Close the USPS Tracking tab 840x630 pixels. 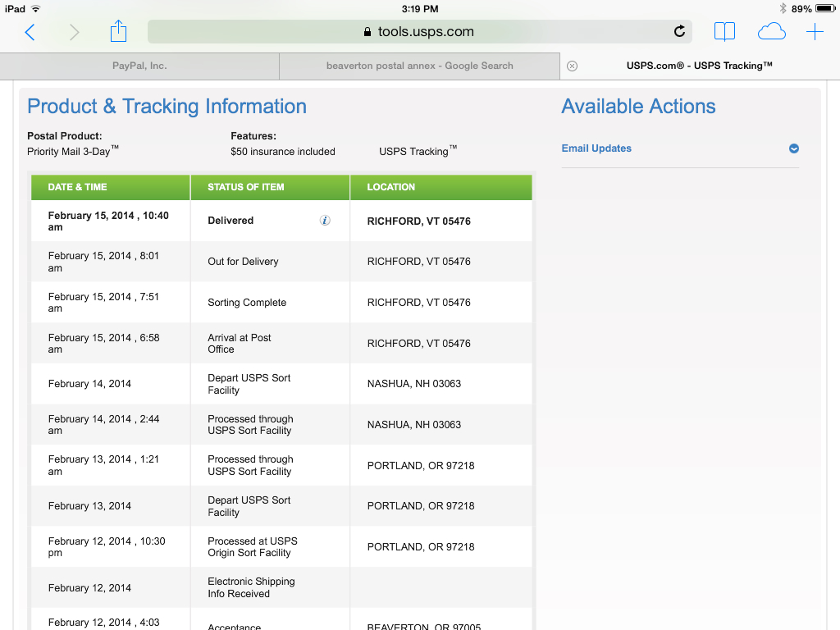[572, 66]
